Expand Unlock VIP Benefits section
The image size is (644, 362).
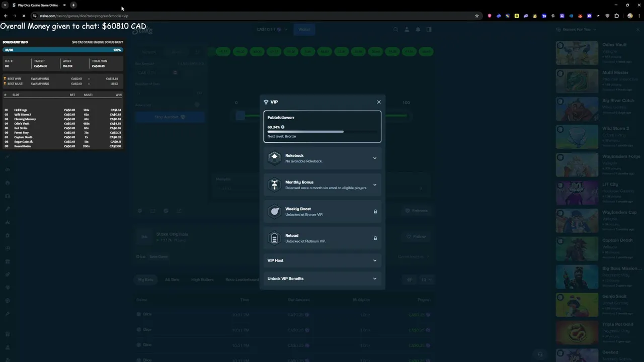pyautogui.click(x=323, y=279)
